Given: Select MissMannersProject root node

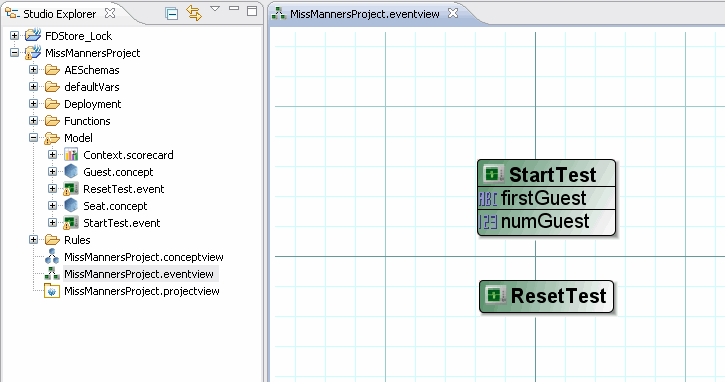Looking at the screenshot, I should [x=92, y=53].
